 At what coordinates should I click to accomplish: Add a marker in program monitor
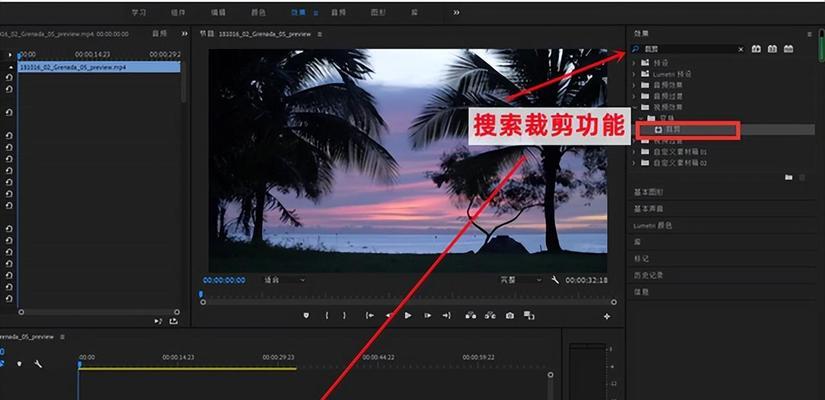[306, 315]
